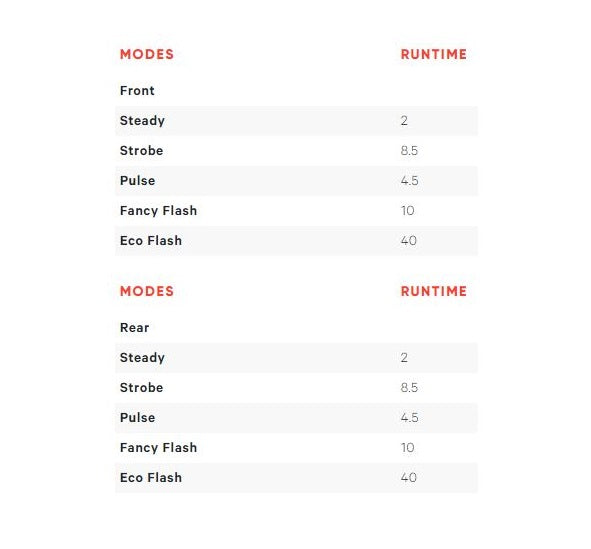This screenshot has height=549, width=591.
Task: Select the RUNTIME header above Rear table
Action: pos(433,291)
